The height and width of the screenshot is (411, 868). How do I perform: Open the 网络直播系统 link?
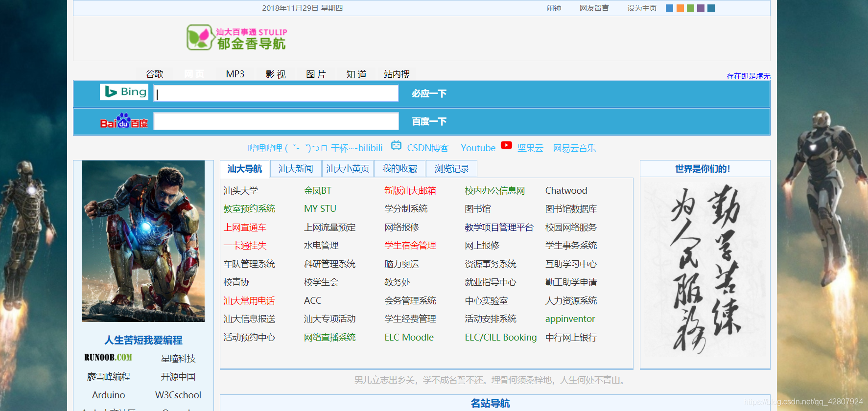pyautogui.click(x=330, y=337)
